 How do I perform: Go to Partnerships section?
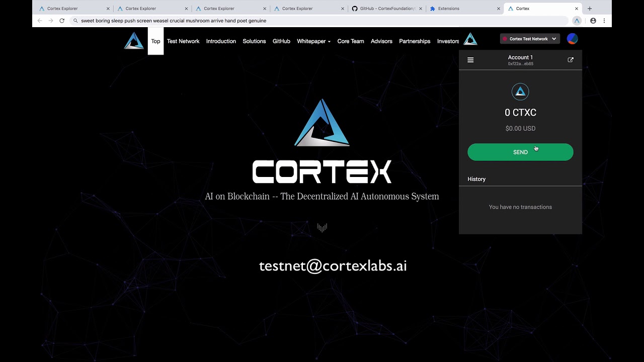pos(415,41)
